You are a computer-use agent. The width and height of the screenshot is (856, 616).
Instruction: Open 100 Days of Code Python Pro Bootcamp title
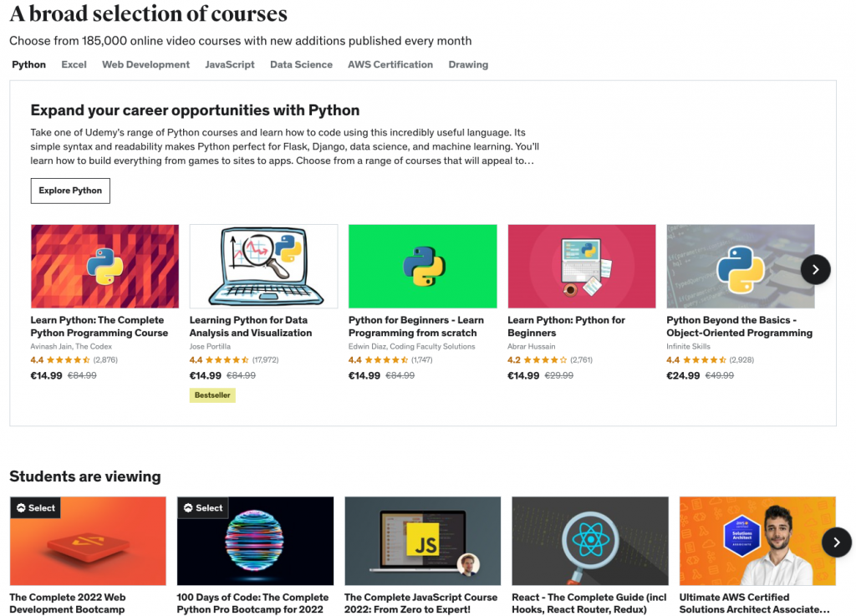(252, 603)
